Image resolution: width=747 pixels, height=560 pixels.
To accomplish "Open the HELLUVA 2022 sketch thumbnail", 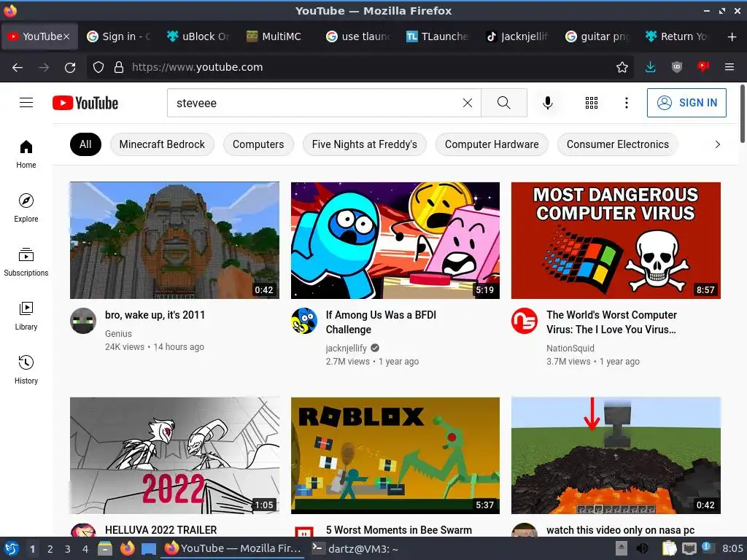I will [x=174, y=456].
